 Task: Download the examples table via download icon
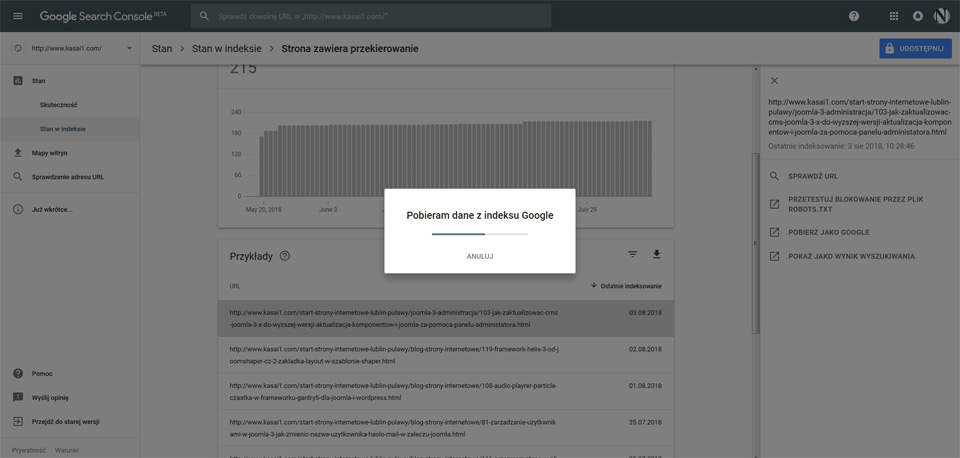pyautogui.click(x=656, y=254)
